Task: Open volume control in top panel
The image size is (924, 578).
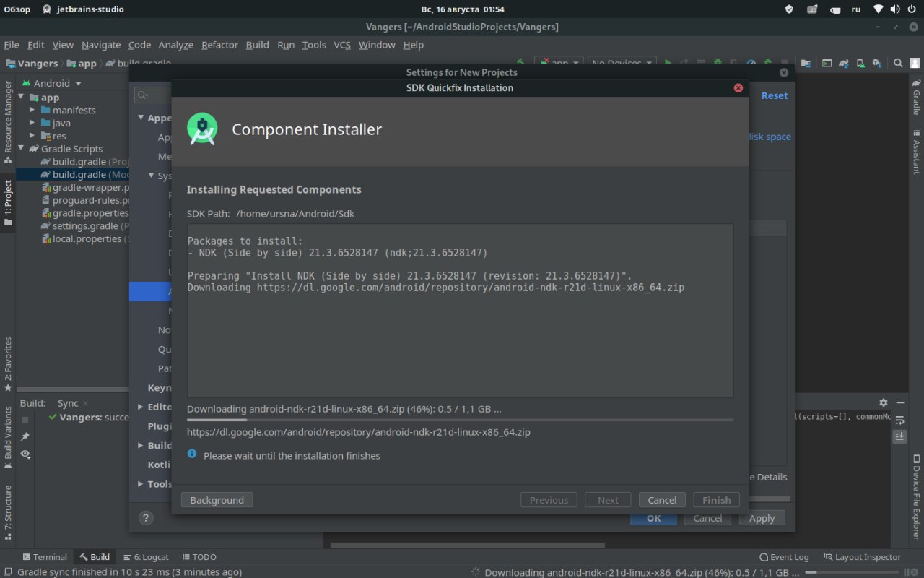Action: click(895, 9)
